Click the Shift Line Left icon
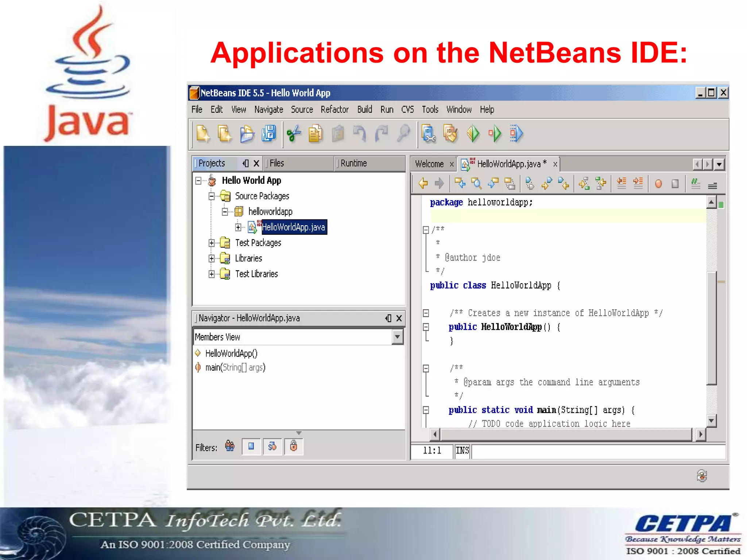Image resolution: width=747 pixels, height=560 pixels. point(622,183)
